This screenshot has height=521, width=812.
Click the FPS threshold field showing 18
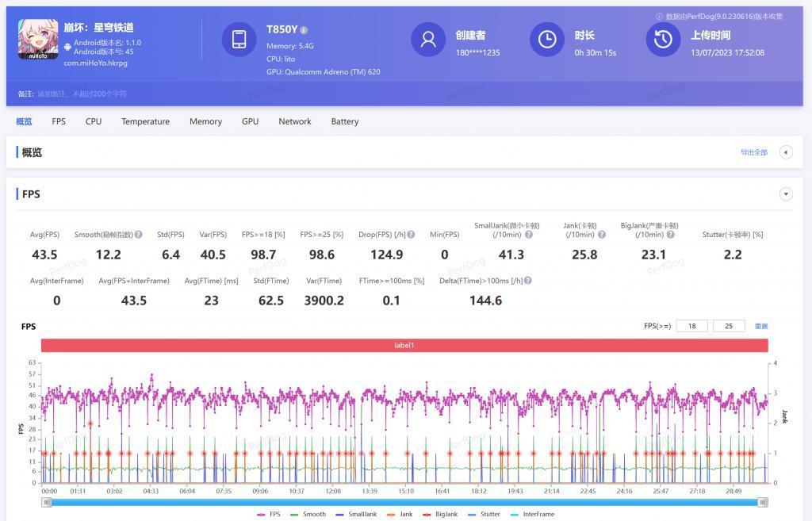(x=691, y=326)
